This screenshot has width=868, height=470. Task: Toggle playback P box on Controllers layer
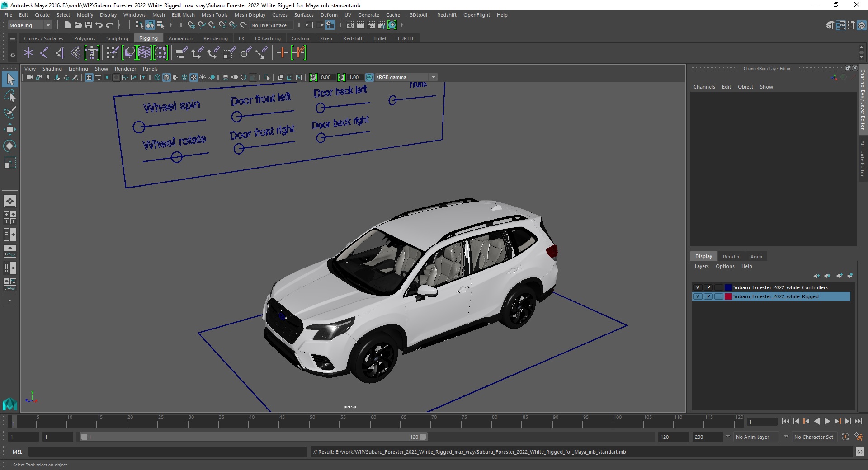click(x=708, y=287)
